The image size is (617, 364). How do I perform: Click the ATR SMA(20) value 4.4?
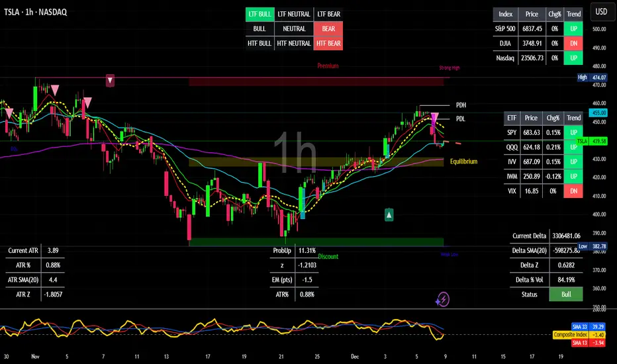[x=53, y=280]
